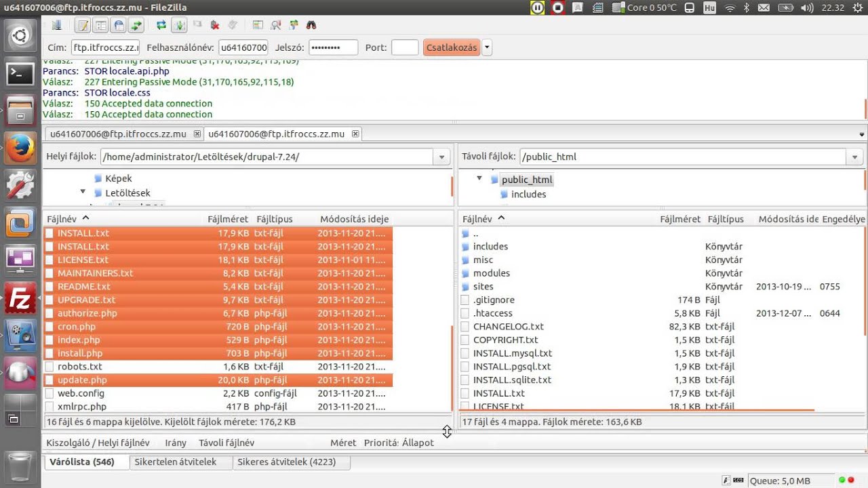868x488 pixels.
Task: Toggle the message log display
Action: point(82,25)
